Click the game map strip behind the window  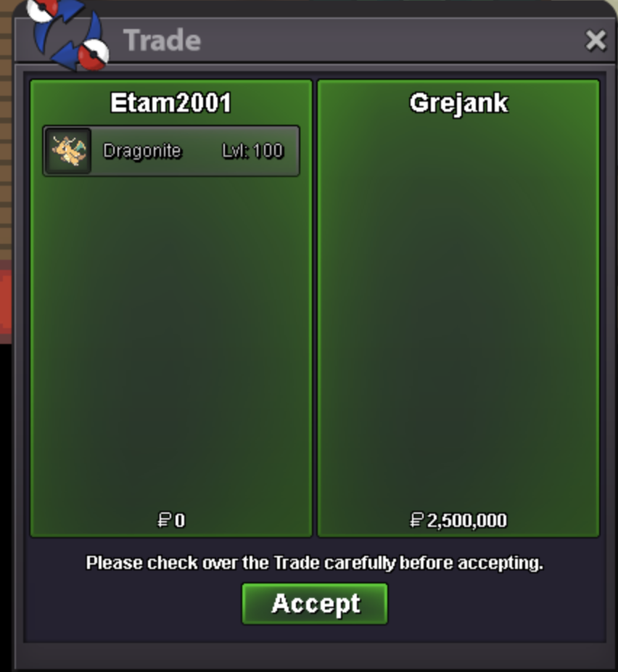pyautogui.click(x=6, y=171)
